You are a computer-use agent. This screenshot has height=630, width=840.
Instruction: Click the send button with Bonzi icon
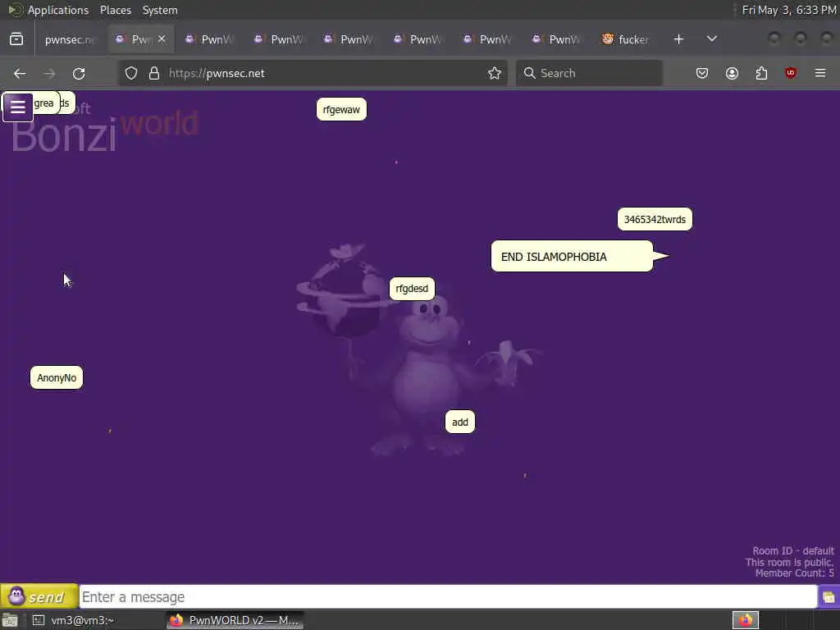tap(39, 596)
